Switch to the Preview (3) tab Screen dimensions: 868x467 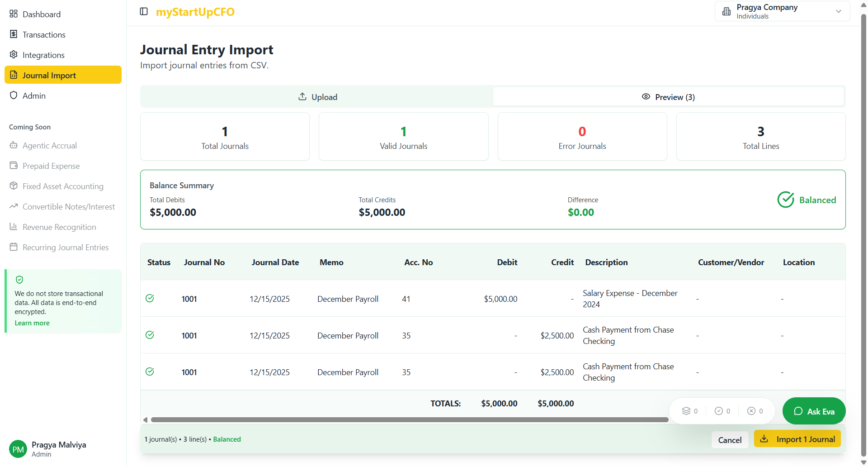tap(668, 96)
